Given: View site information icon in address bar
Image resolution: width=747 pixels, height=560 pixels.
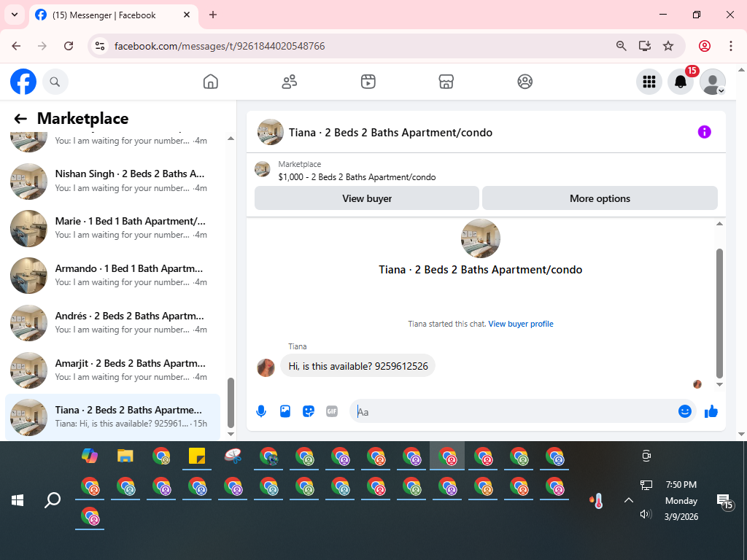Looking at the screenshot, I should pos(100,46).
